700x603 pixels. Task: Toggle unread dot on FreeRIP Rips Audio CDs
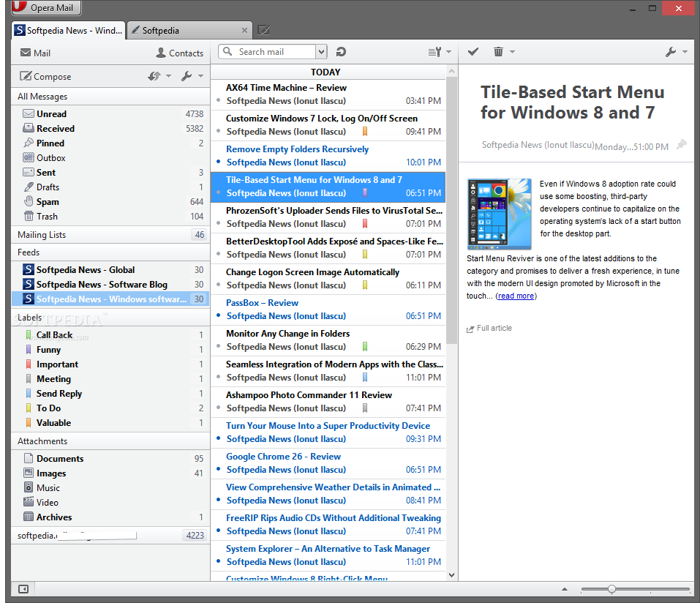tap(218, 531)
